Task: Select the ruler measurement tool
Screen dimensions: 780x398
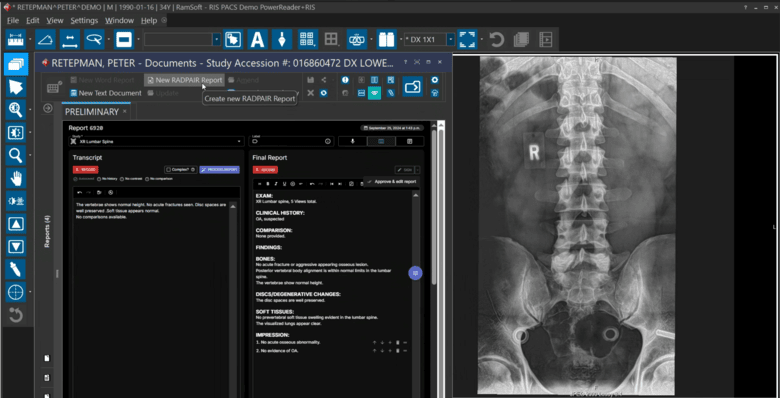Action: 16,39
